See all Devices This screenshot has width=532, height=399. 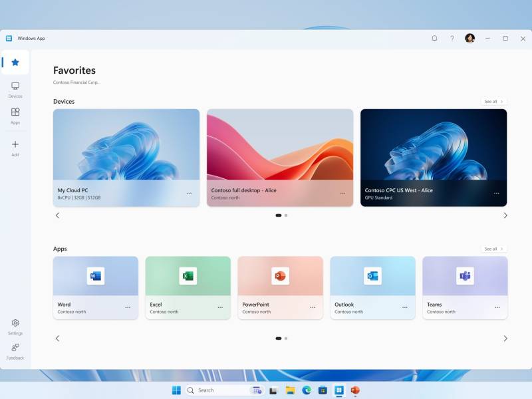(493, 102)
